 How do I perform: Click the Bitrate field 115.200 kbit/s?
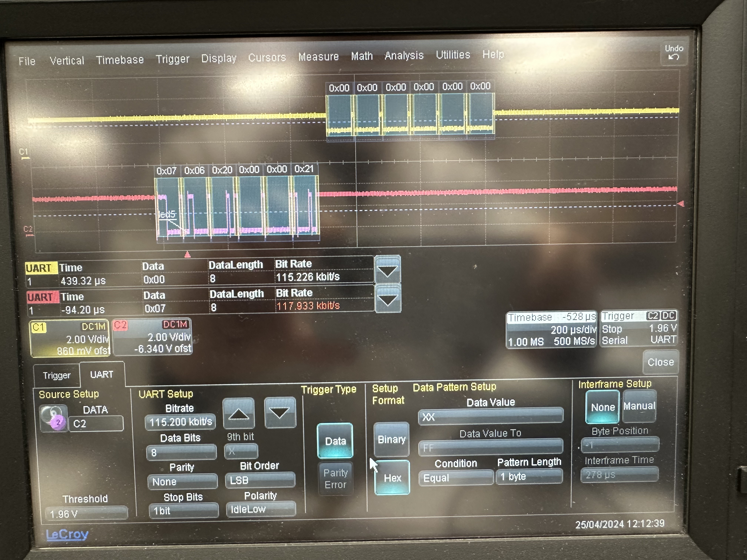[x=180, y=422]
